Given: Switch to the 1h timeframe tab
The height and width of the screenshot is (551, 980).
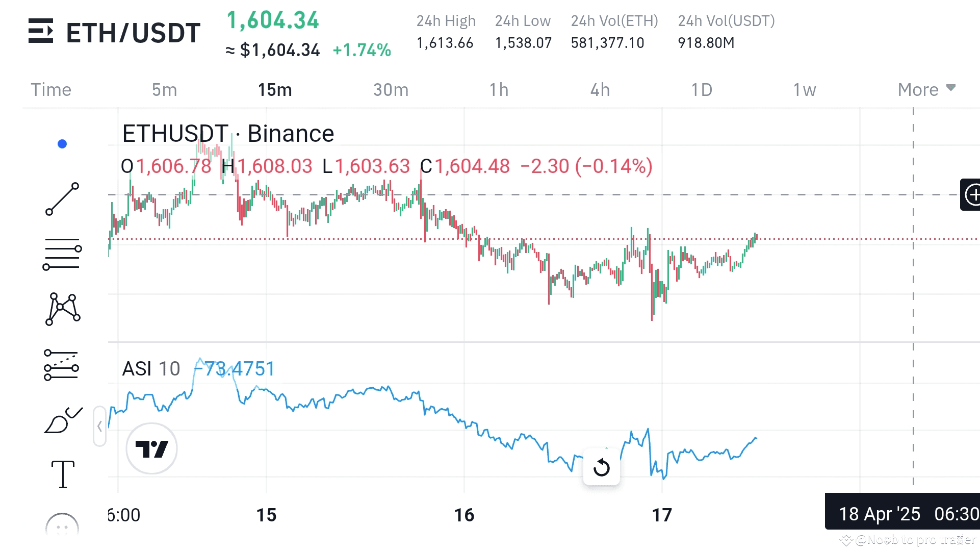Looking at the screenshot, I should 499,90.
